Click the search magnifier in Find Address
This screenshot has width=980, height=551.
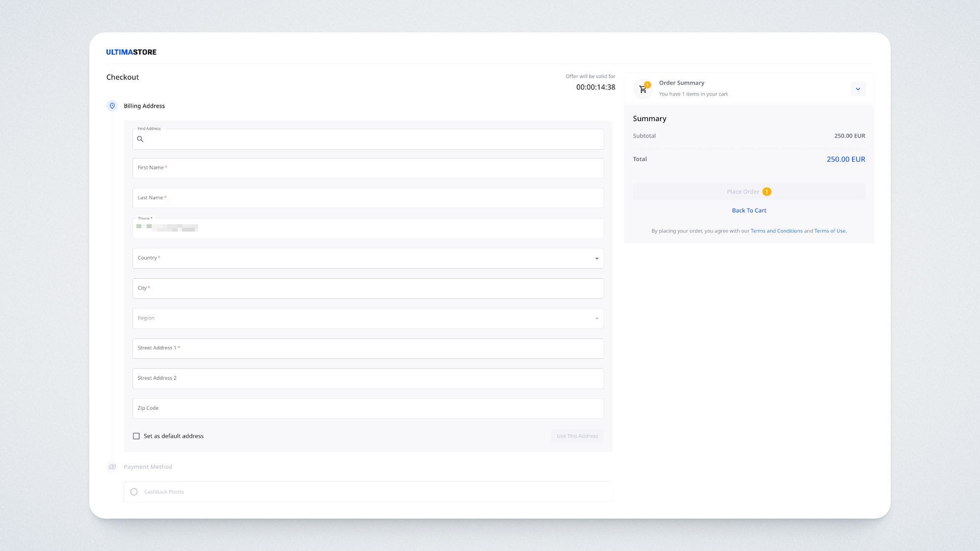point(140,139)
